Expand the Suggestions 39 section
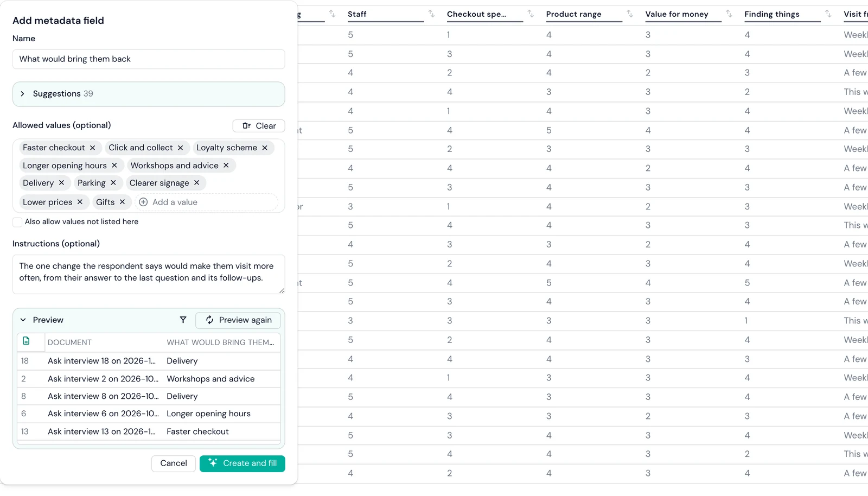This screenshot has height=496, width=868. (x=149, y=94)
